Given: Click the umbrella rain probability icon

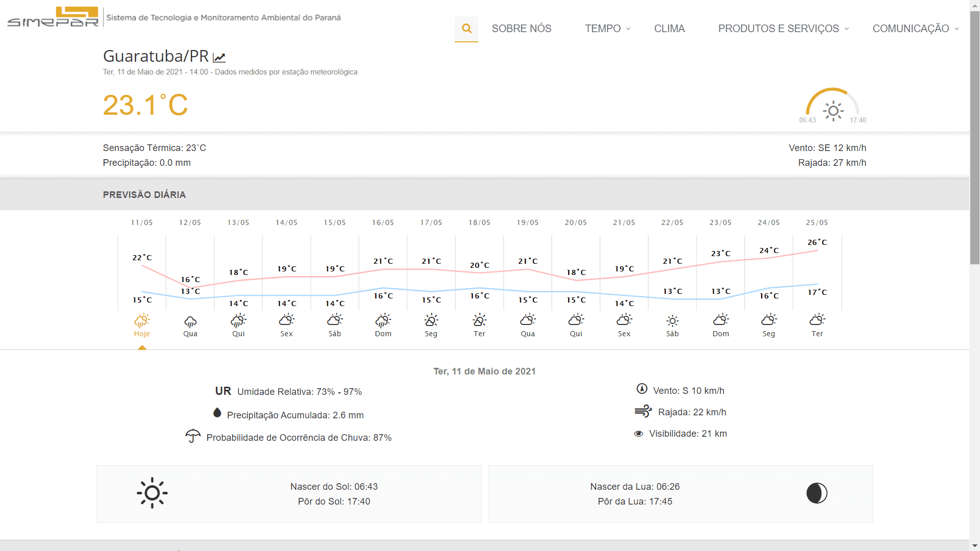Looking at the screenshot, I should point(193,436).
